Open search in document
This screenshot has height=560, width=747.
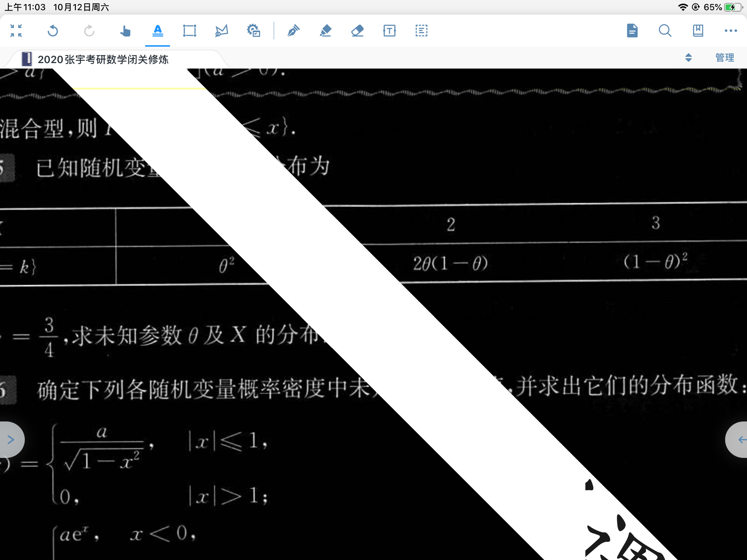665,31
